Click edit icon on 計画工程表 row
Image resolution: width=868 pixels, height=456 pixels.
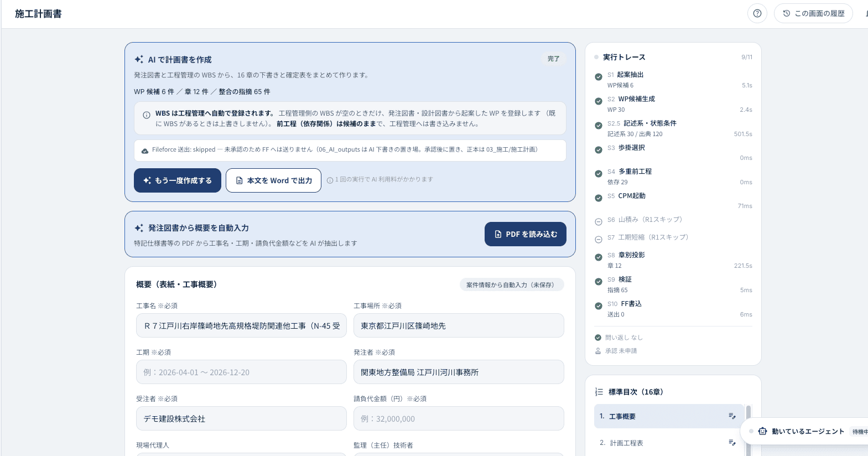[x=732, y=443]
